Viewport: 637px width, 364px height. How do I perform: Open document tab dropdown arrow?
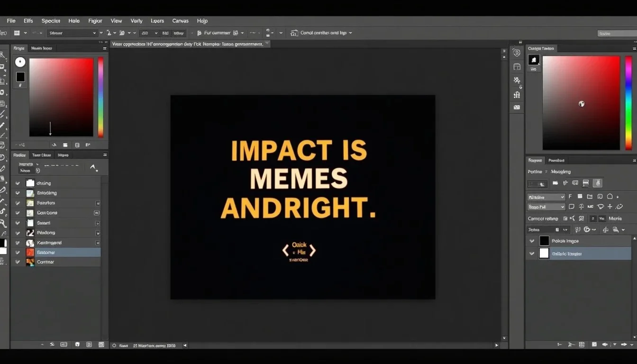(x=267, y=44)
